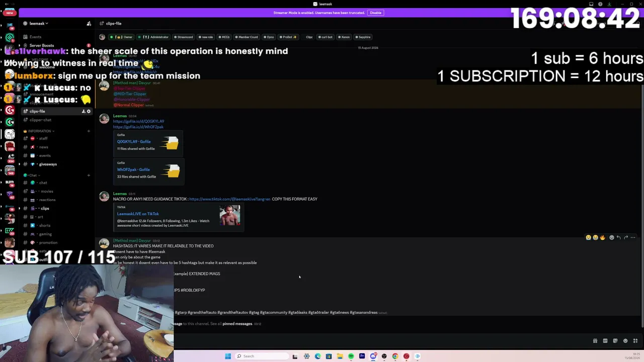The width and height of the screenshot is (644, 362).
Task: Open the LeemaskLIVE on TikTok embed title
Action: click(x=138, y=214)
